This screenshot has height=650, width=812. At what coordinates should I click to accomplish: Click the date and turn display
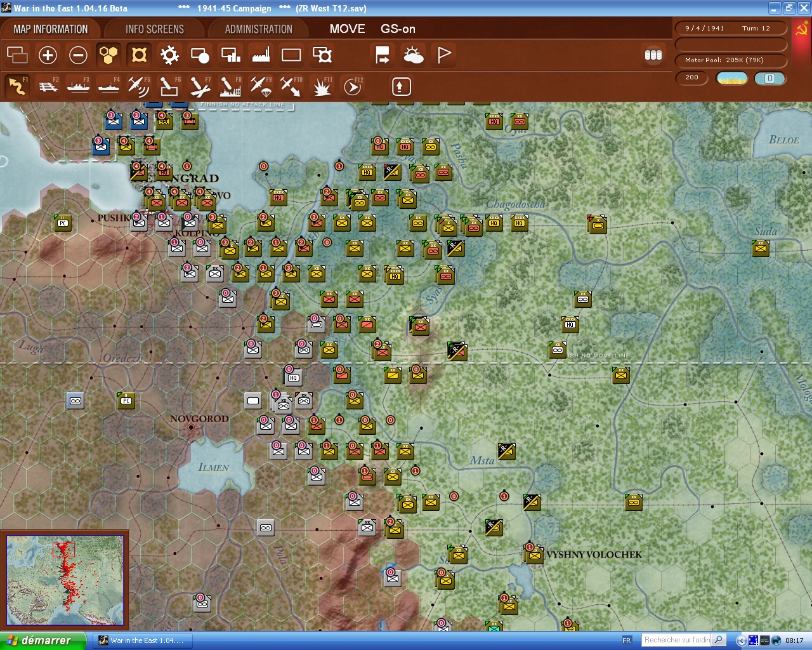click(x=730, y=29)
